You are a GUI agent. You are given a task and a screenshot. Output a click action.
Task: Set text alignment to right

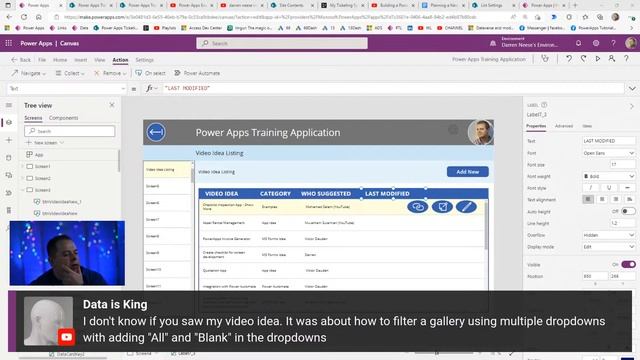click(x=616, y=199)
